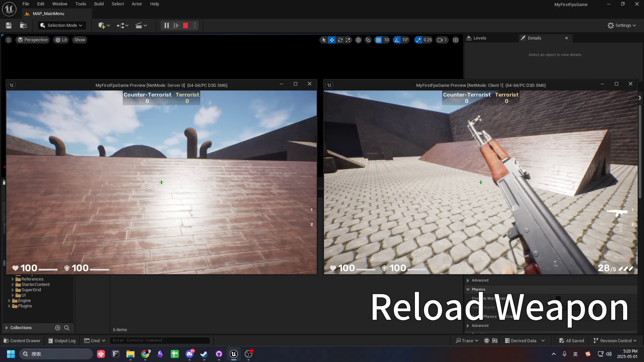
Task: Click the surface snapping icon
Action: [368, 40]
